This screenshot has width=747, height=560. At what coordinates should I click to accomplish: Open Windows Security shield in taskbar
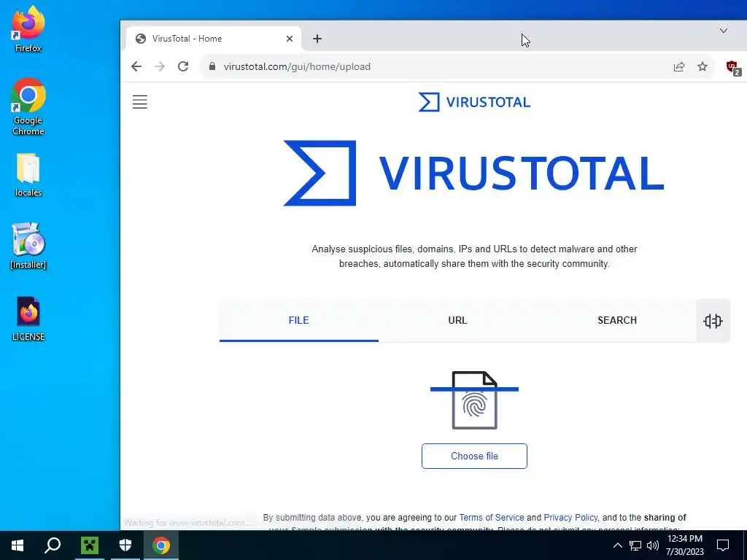(125, 545)
